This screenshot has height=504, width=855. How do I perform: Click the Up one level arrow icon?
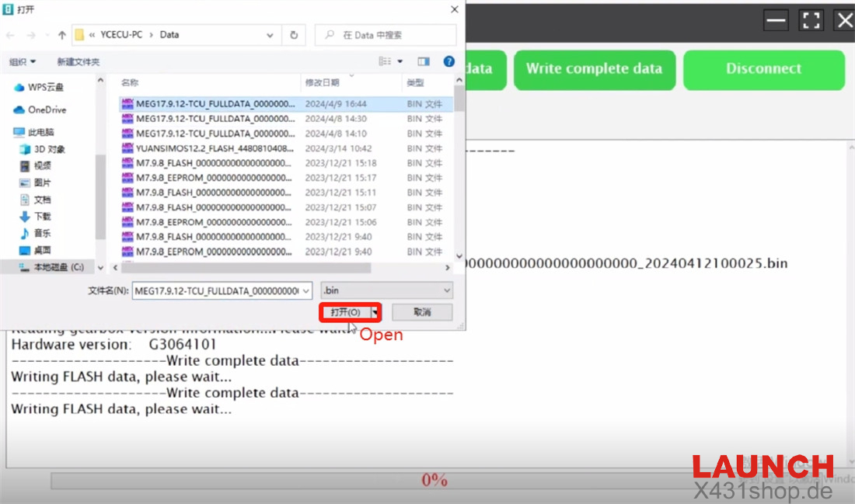(x=62, y=35)
